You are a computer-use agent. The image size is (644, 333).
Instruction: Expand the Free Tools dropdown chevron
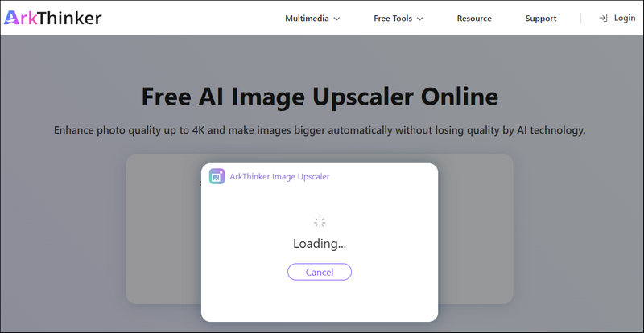pyautogui.click(x=419, y=18)
